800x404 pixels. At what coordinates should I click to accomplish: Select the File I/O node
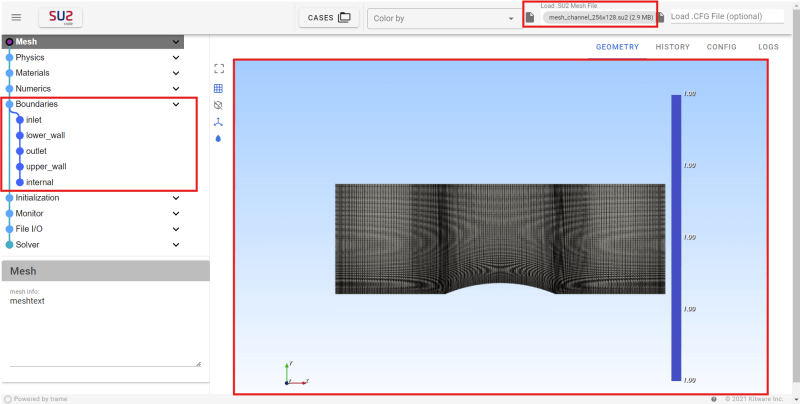[x=29, y=229]
